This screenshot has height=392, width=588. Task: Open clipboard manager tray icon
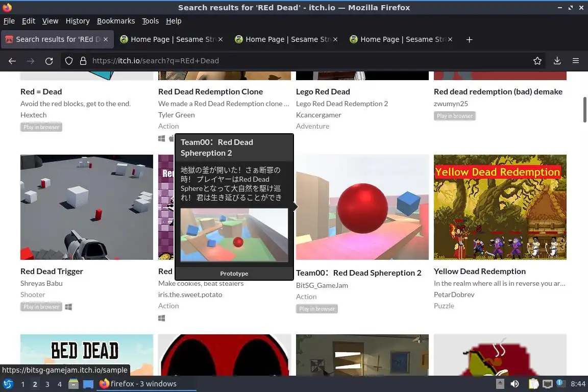coord(533,384)
